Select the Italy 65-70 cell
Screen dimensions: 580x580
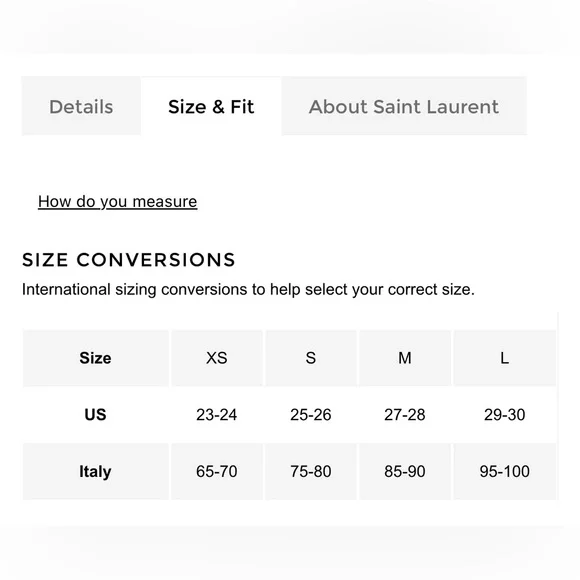tap(217, 471)
